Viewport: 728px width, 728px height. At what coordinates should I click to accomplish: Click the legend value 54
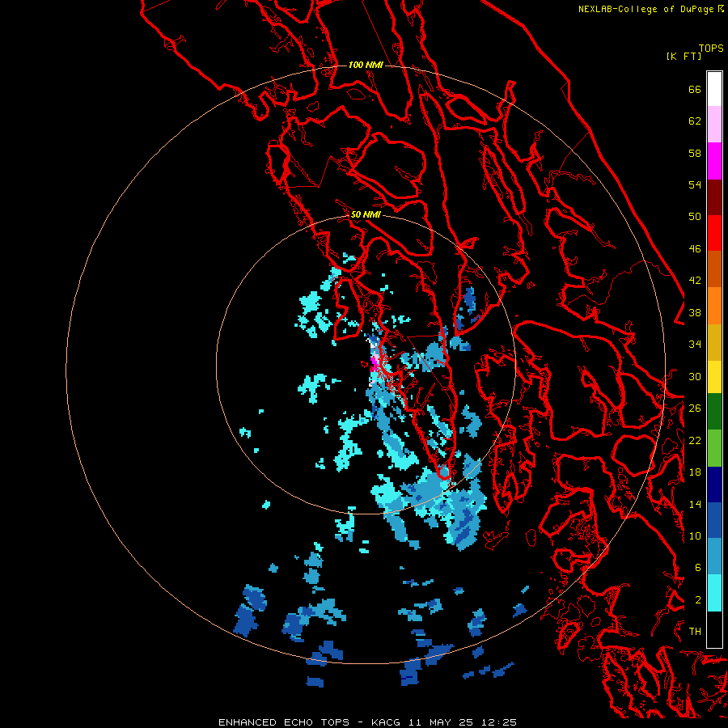[x=695, y=184]
